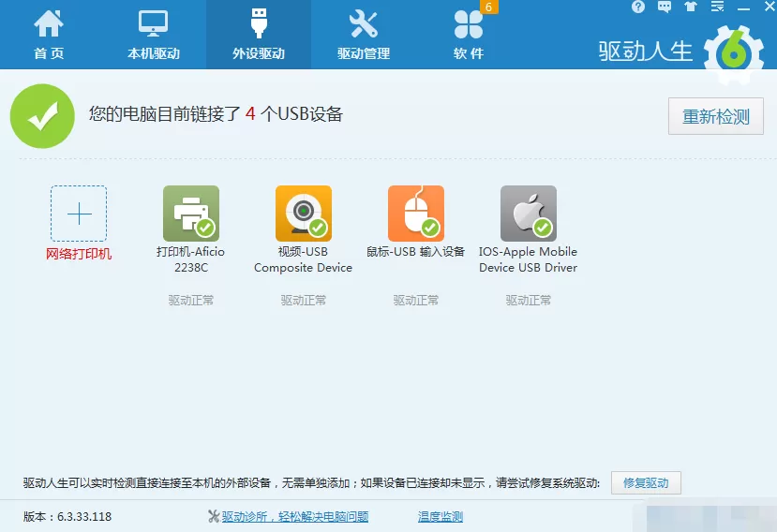
Task: Open the main menu lines icon
Action: tap(717, 7)
